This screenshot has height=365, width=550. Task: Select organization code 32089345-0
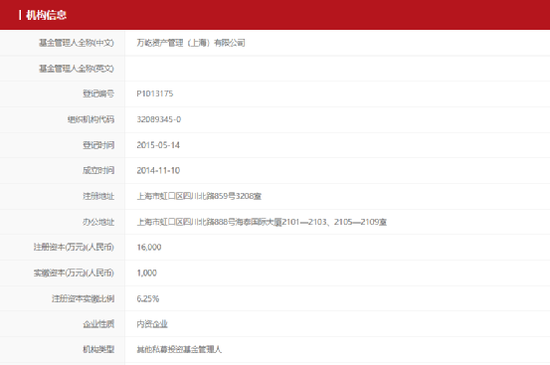pos(159,119)
